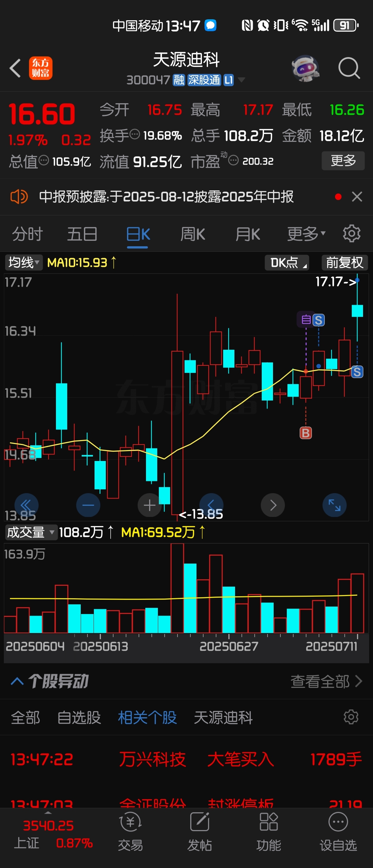The image size is (373, 868).
Task: Select 天源迪科 filter tab
Action: tap(223, 717)
